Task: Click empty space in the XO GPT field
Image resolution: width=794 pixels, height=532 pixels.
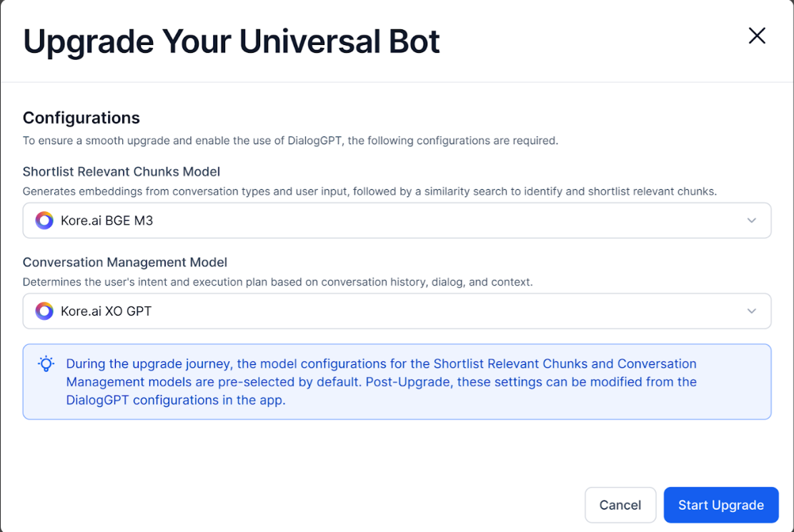Action: coord(429,311)
